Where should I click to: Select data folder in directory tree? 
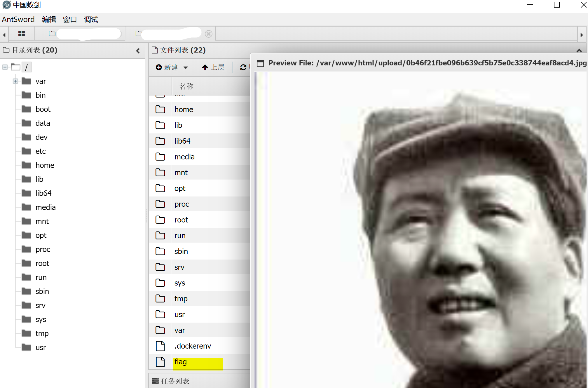point(43,123)
